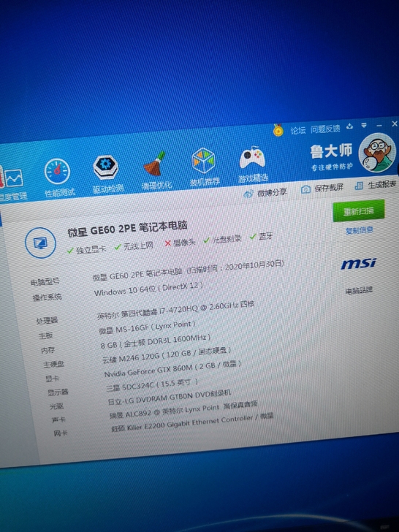Click the 光盘刻录 green check mark

[x=207, y=240]
